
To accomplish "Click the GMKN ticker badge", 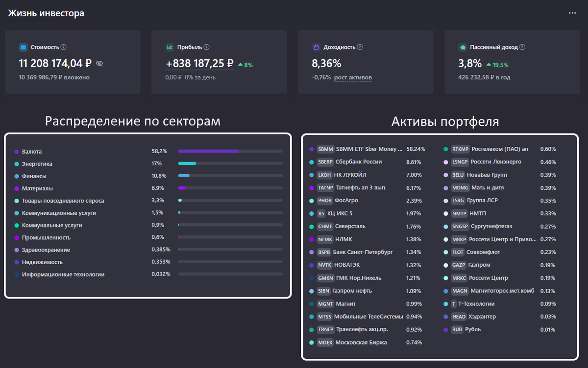I will pos(325,278).
